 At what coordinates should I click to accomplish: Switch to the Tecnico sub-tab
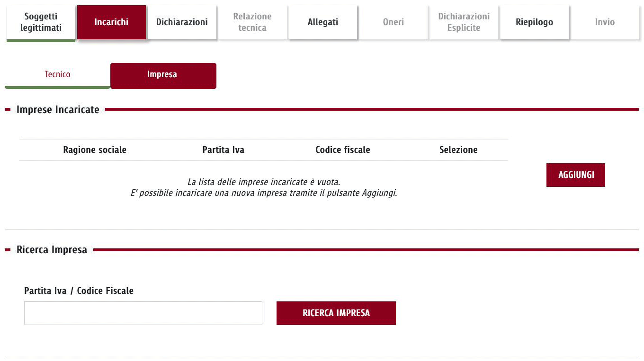[x=57, y=75]
